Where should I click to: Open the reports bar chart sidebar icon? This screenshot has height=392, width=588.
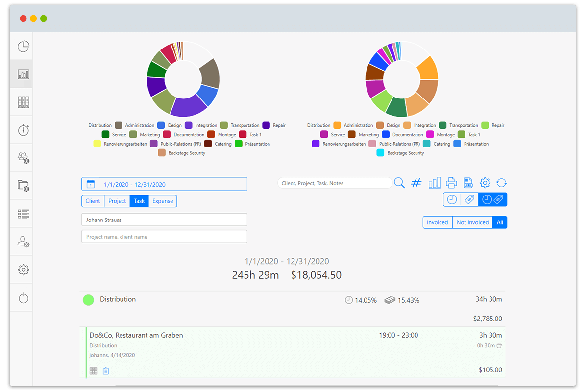[24, 74]
